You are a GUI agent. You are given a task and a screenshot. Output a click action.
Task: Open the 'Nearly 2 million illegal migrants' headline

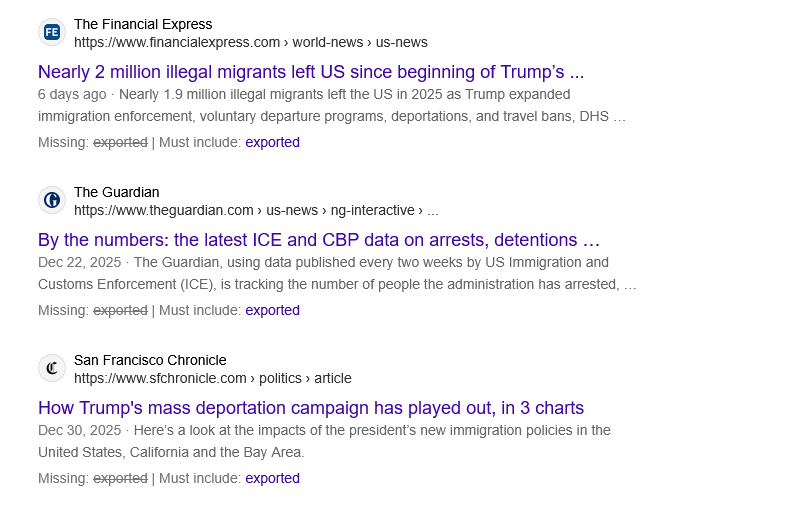pyautogui.click(x=310, y=72)
